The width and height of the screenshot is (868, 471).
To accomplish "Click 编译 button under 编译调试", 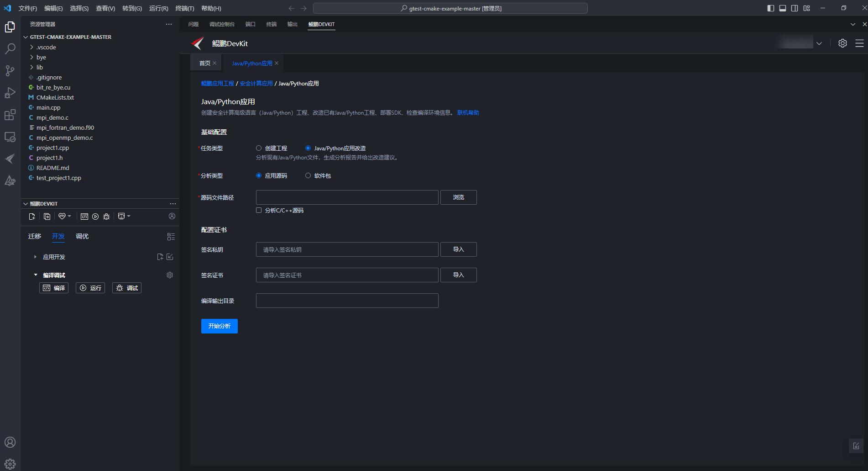I will click(54, 288).
